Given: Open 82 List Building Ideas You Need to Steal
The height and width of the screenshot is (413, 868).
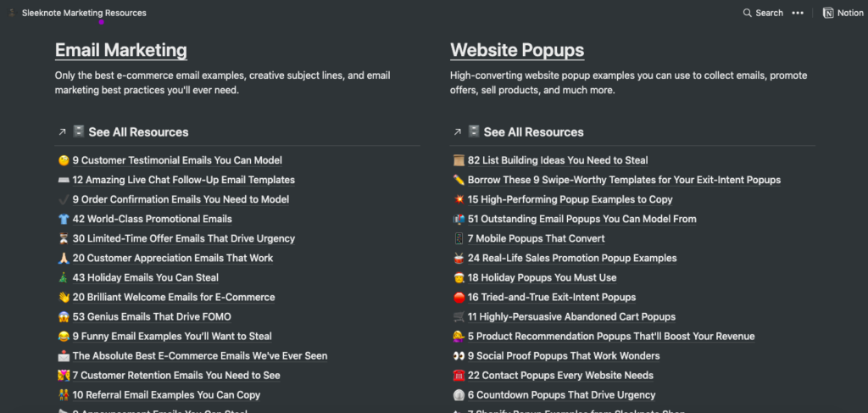Looking at the screenshot, I should pyautogui.click(x=558, y=160).
